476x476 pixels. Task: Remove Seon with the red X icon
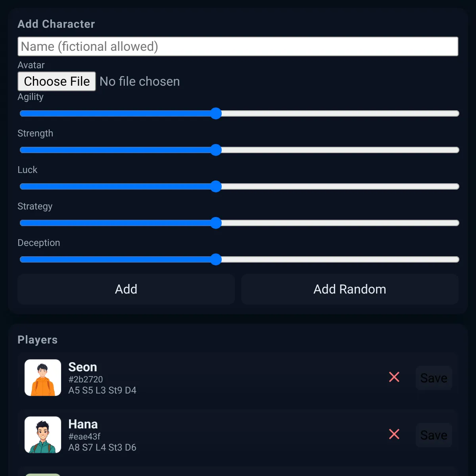(x=394, y=377)
